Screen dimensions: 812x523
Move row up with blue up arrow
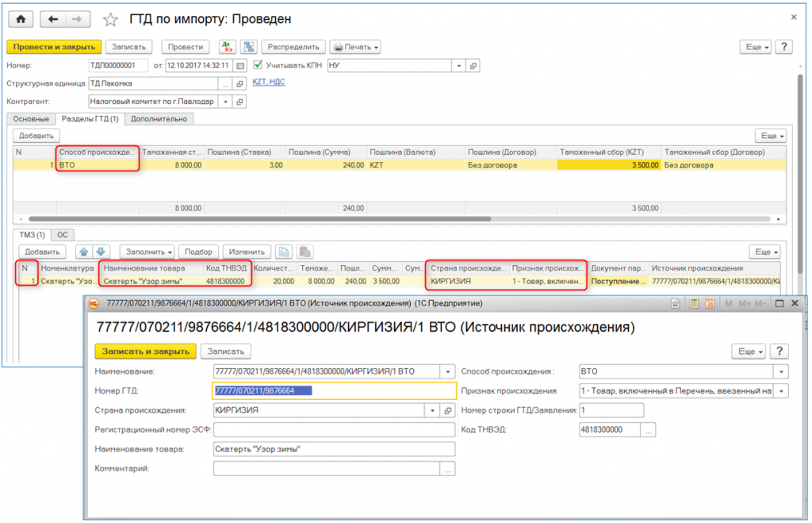tap(83, 252)
